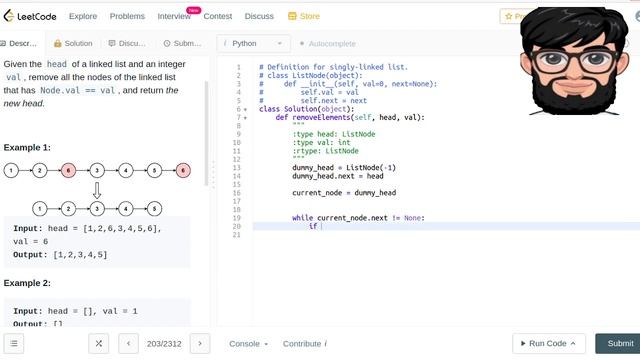This screenshot has height=360, width=640.
Task: Go to the next problem
Action: click(x=200, y=344)
